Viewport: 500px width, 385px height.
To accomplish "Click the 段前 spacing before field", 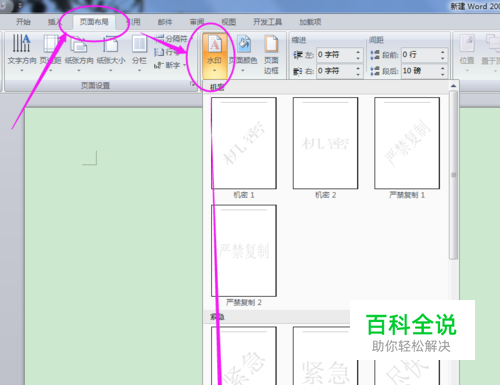I will 420,55.
